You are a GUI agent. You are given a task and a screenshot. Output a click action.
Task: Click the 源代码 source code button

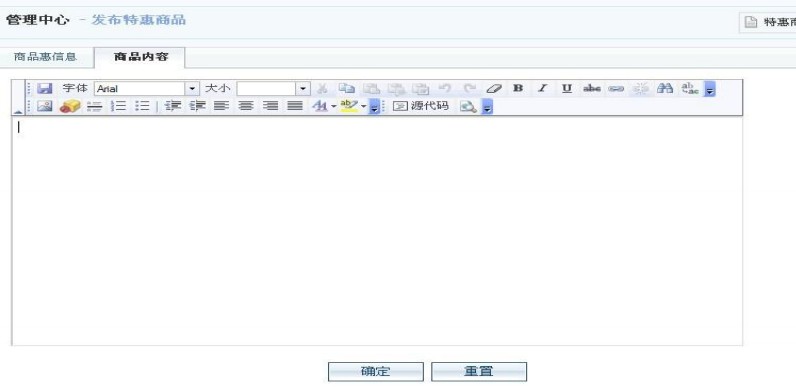(421, 106)
